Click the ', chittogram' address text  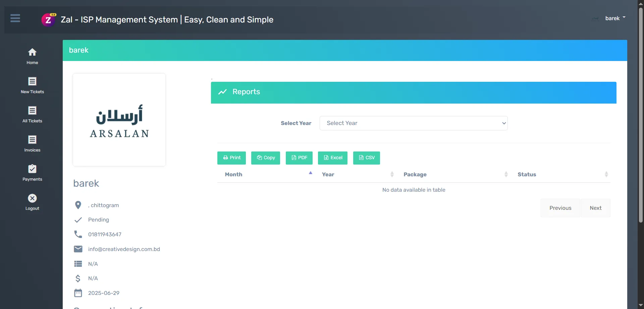pos(103,205)
